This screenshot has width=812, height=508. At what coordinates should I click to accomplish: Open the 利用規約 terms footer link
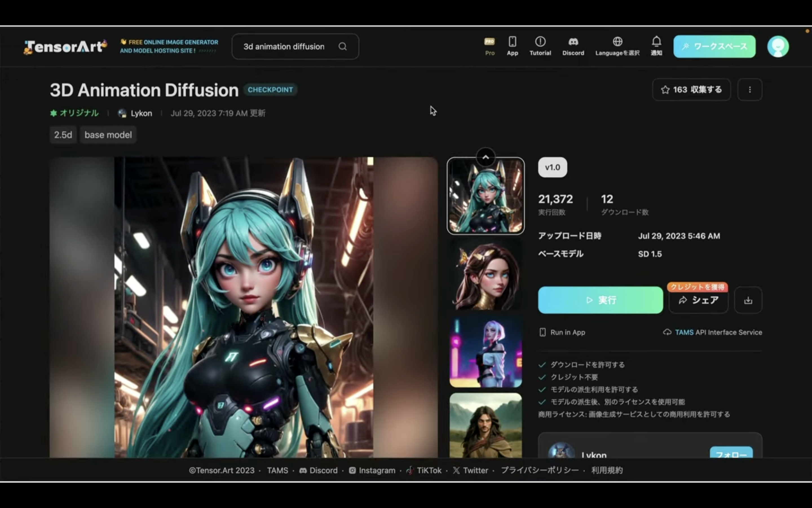[x=607, y=470]
